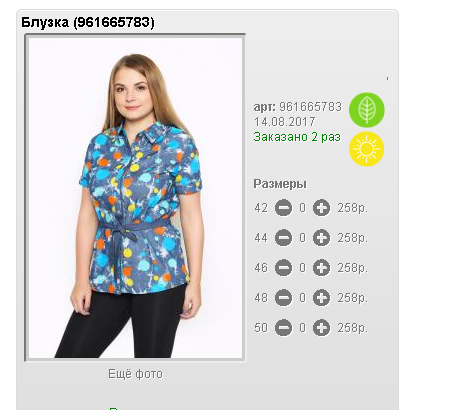The width and height of the screenshot is (465, 410).
Task: Decrease quantity for size 48
Action: click(x=283, y=298)
